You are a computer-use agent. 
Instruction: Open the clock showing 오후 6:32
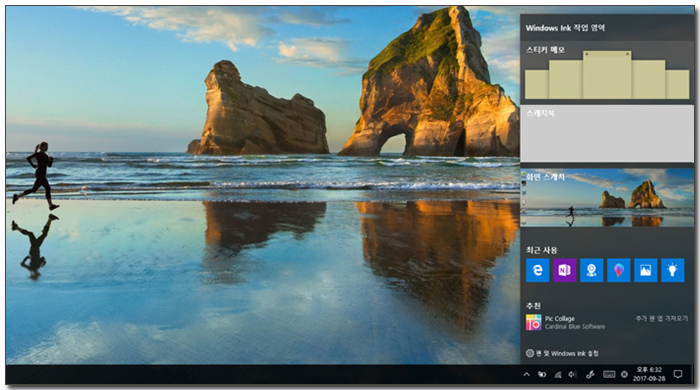[x=649, y=374]
